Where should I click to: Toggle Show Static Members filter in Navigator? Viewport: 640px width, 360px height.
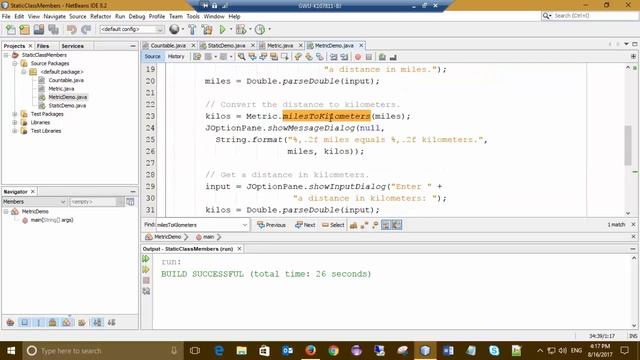pos(39,322)
